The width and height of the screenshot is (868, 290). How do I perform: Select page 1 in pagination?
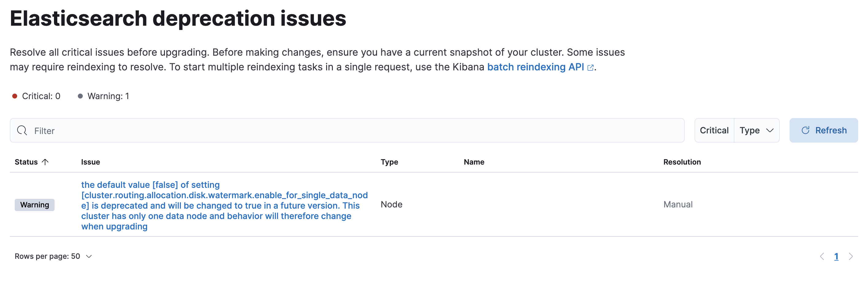click(836, 256)
